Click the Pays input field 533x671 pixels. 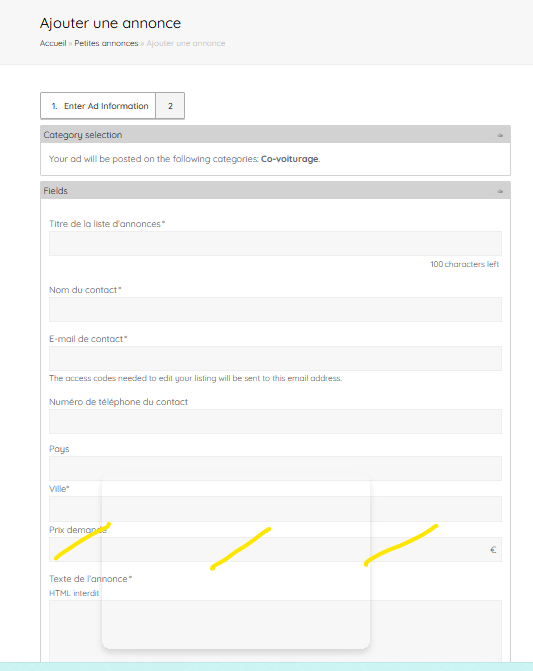point(275,469)
